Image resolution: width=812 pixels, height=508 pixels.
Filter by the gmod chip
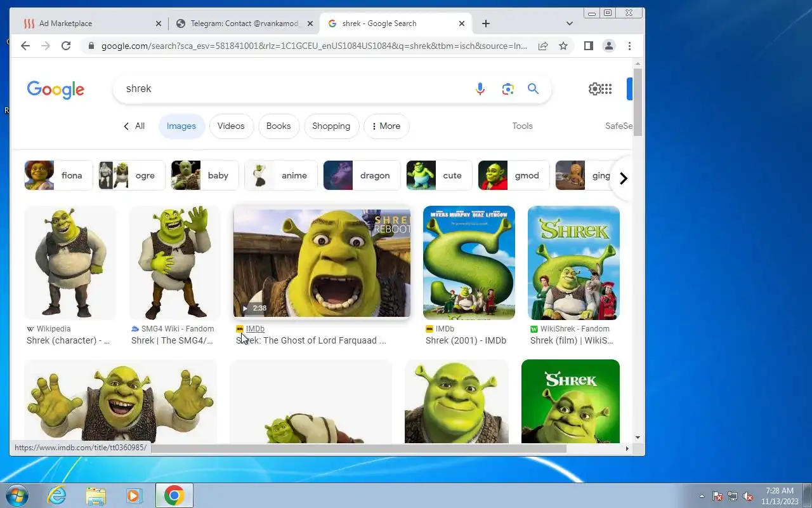513,175
